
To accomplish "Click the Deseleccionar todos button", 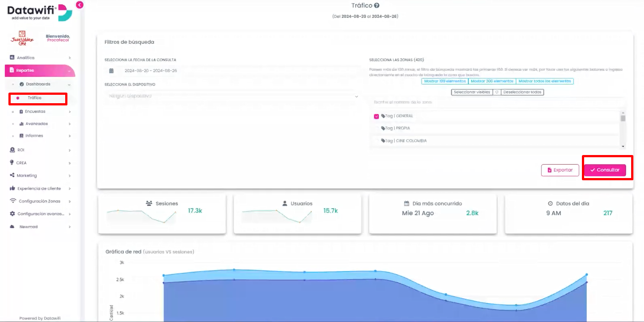I will 522,92.
